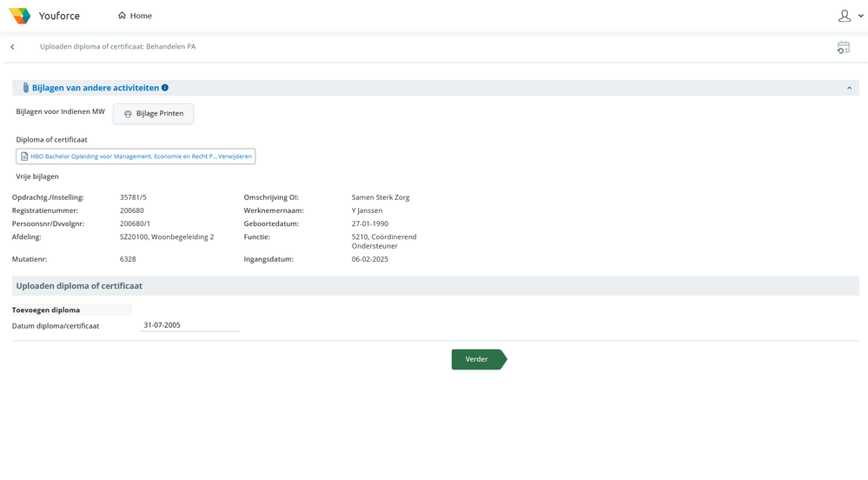Click the document icon of the HBO Bachelor attachment
This screenshot has height=480, width=868.
pos(24,157)
